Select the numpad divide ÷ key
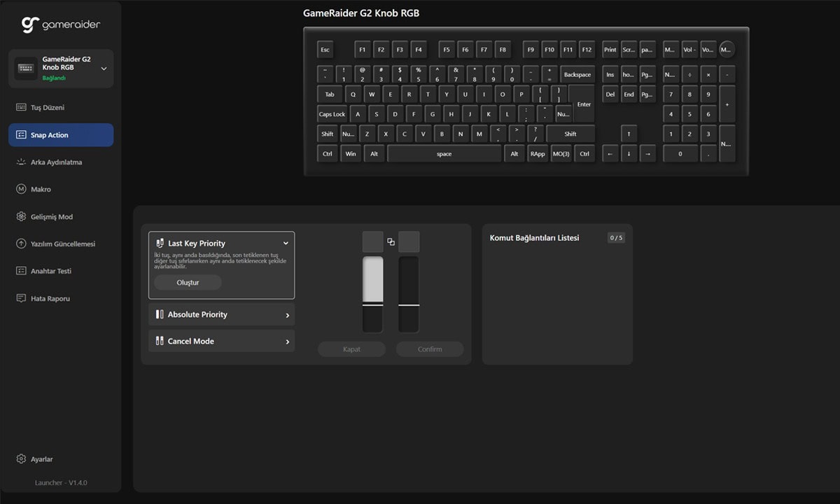The width and height of the screenshot is (840, 504). tap(689, 74)
